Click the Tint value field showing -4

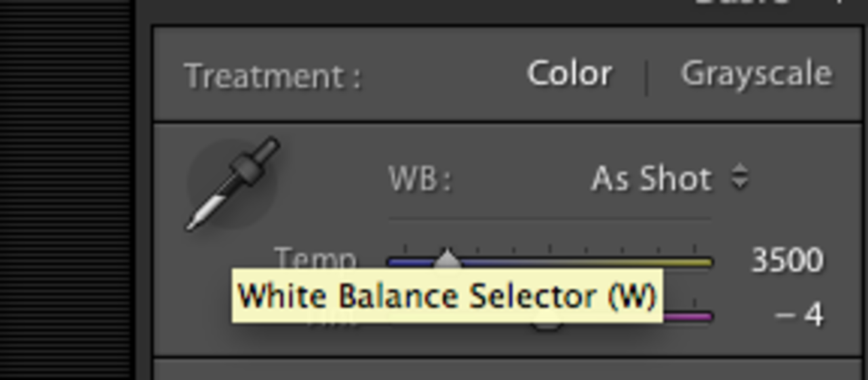click(x=799, y=316)
